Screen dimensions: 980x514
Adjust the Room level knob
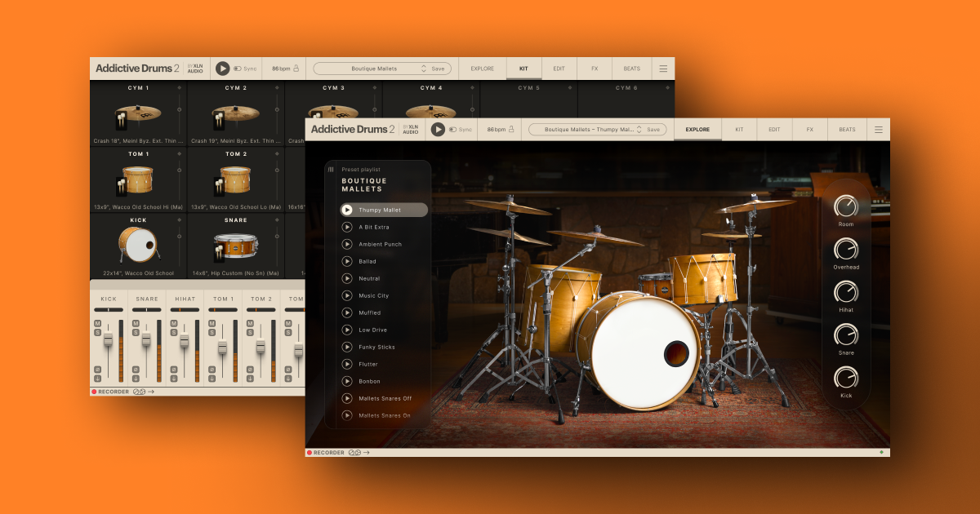coord(845,206)
